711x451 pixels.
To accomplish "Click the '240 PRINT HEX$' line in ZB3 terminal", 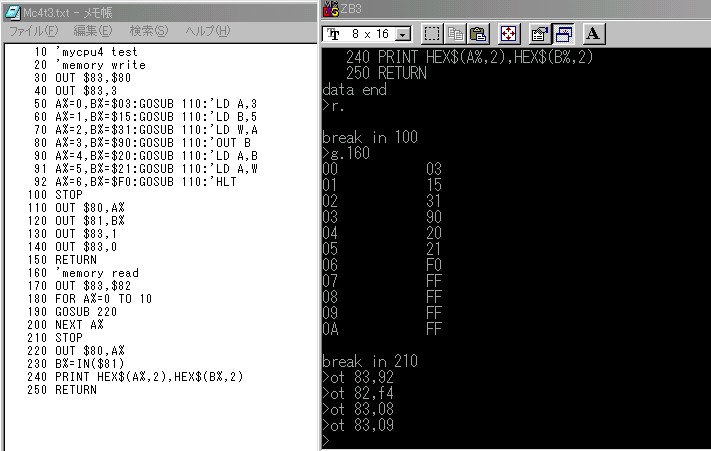I will (469, 57).
